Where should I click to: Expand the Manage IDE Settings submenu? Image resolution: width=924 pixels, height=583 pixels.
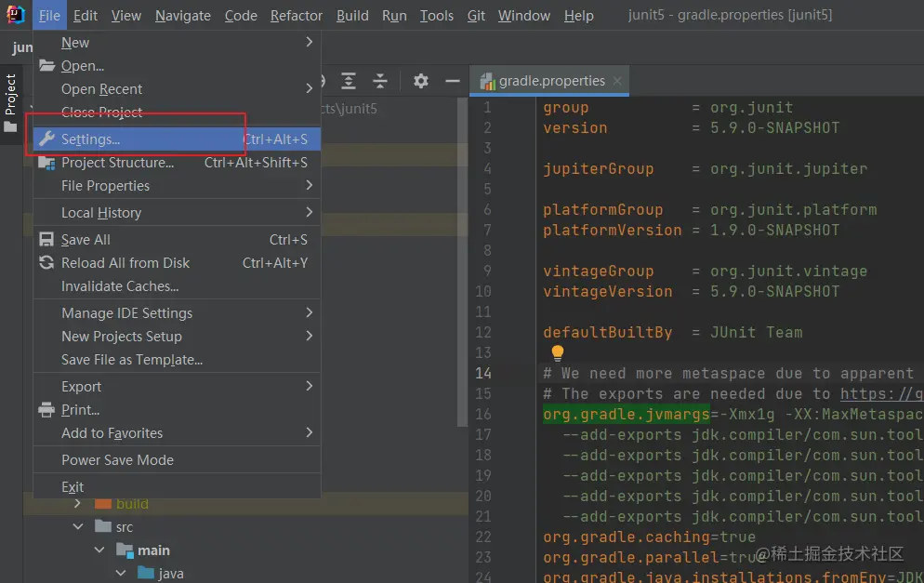point(177,313)
